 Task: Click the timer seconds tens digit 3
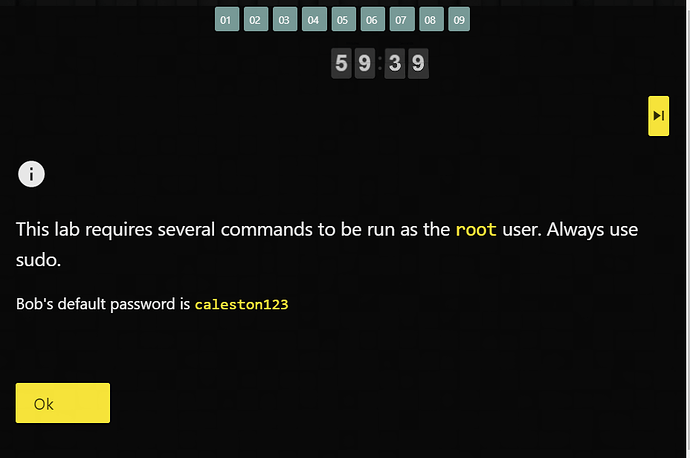click(x=395, y=64)
